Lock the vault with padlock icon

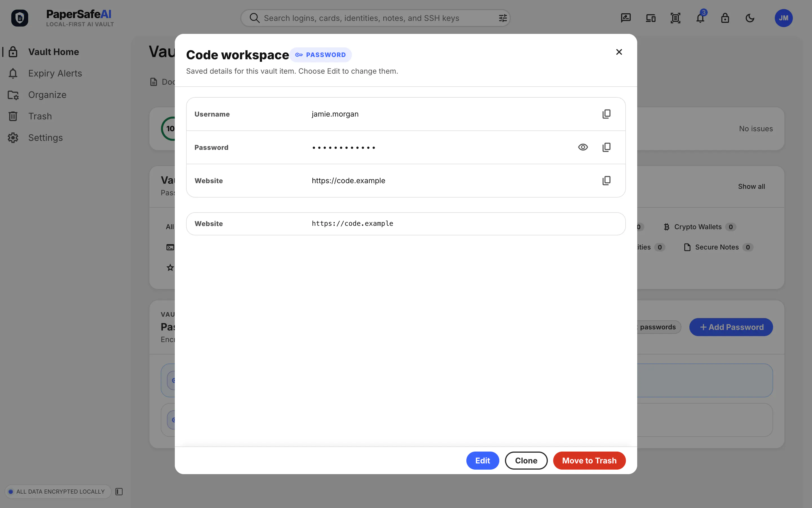coord(725,18)
